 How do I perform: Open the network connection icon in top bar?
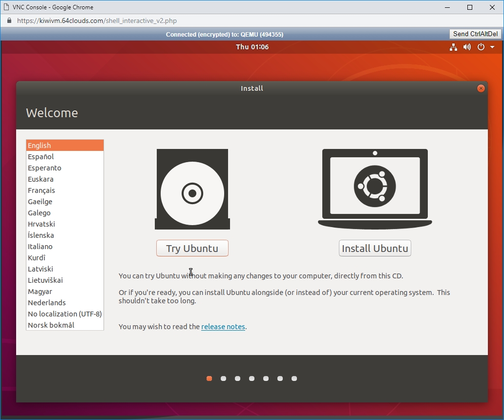tap(453, 47)
